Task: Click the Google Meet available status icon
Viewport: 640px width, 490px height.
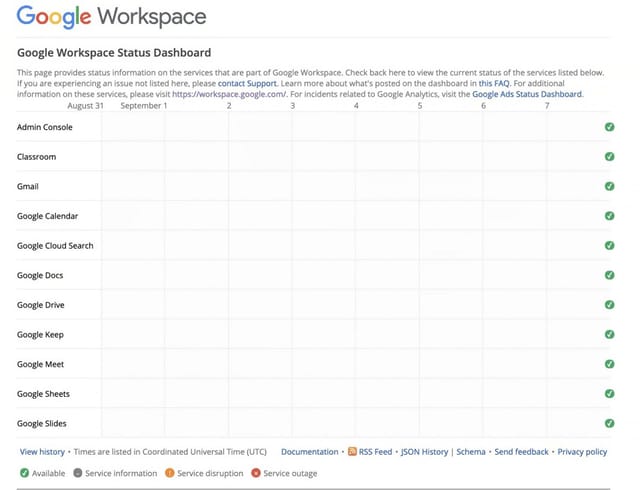Action: point(609,364)
